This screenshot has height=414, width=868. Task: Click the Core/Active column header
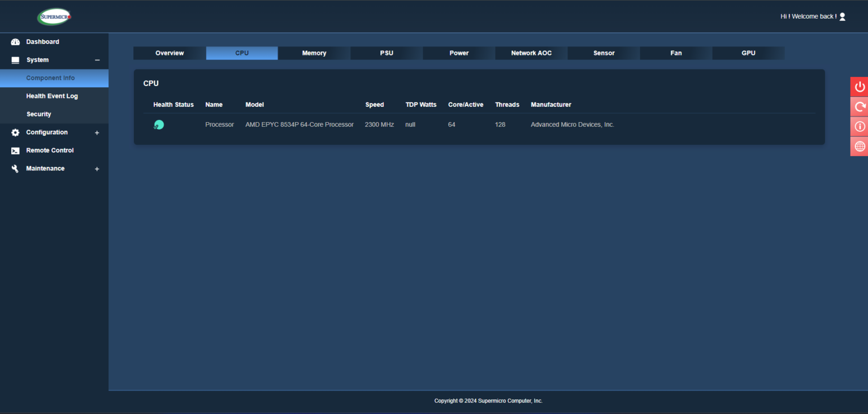tap(466, 105)
